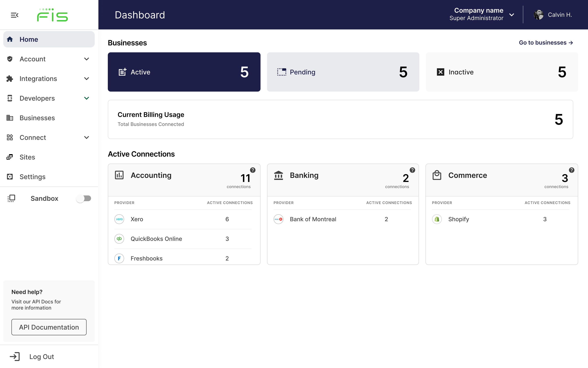Open Businesses in the sidebar
Viewport: 588px width, 368px height.
[x=49, y=118]
